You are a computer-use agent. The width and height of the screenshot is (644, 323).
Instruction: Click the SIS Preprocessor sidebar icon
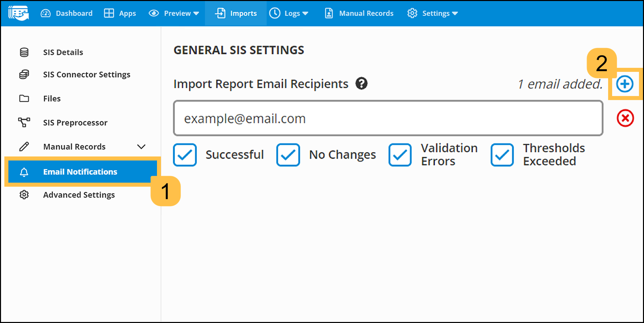click(x=24, y=122)
